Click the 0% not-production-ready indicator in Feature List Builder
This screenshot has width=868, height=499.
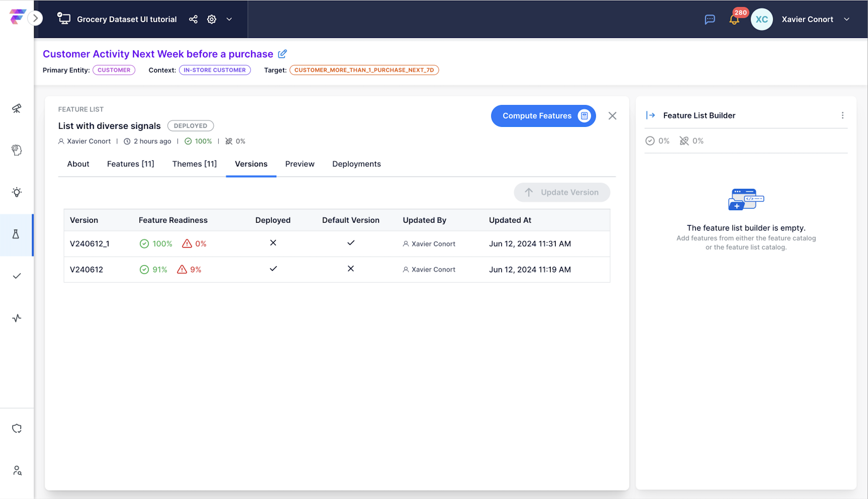point(691,141)
